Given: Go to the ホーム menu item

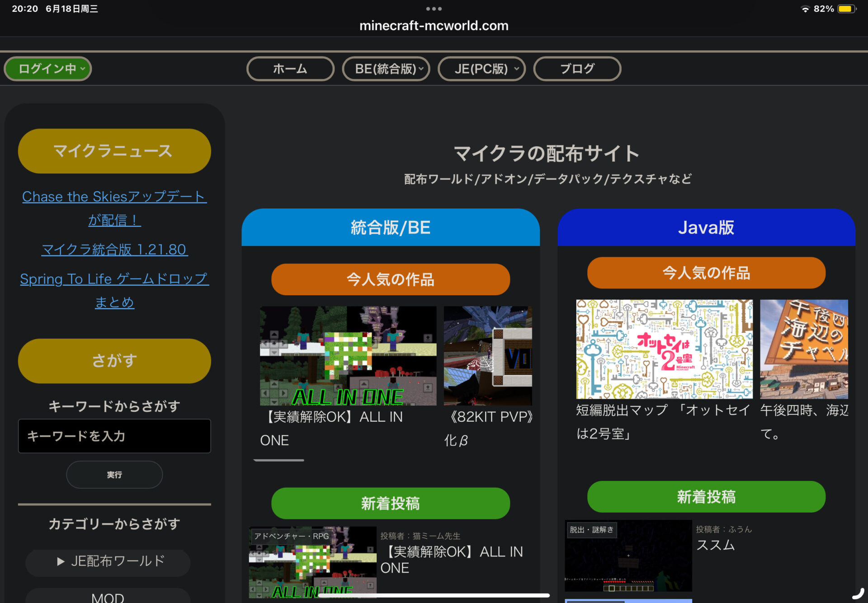Looking at the screenshot, I should [290, 69].
